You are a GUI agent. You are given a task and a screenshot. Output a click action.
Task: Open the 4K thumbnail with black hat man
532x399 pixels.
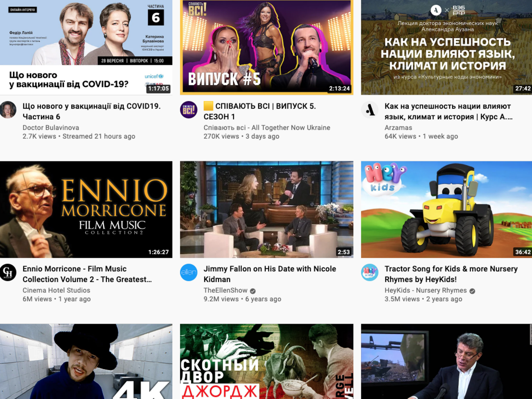[x=86, y=361]
